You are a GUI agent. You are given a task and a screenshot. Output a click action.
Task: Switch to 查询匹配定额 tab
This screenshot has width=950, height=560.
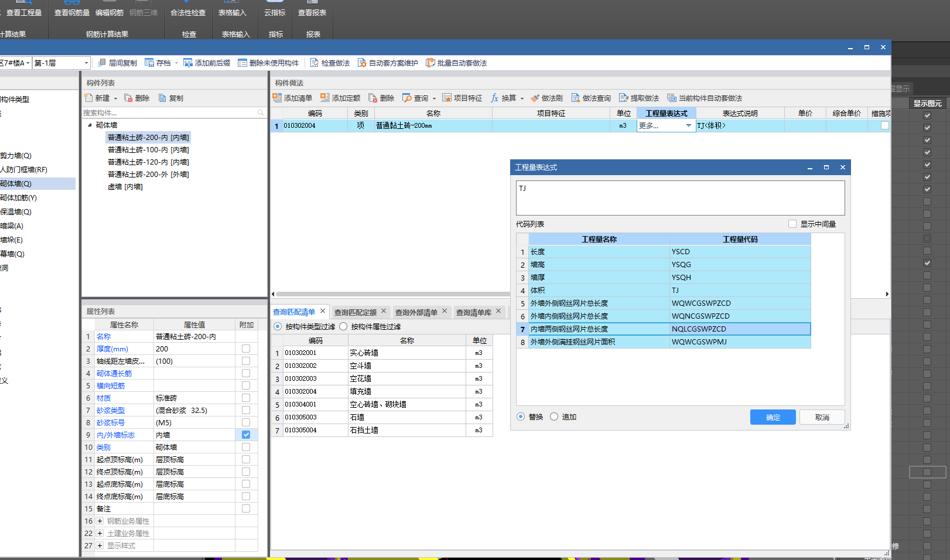(356, 312)
